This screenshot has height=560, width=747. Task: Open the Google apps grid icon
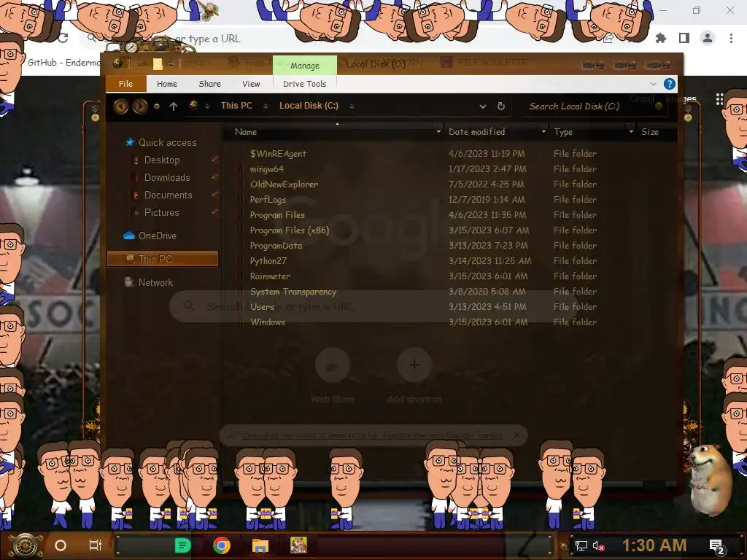click(x=719, y=99)
